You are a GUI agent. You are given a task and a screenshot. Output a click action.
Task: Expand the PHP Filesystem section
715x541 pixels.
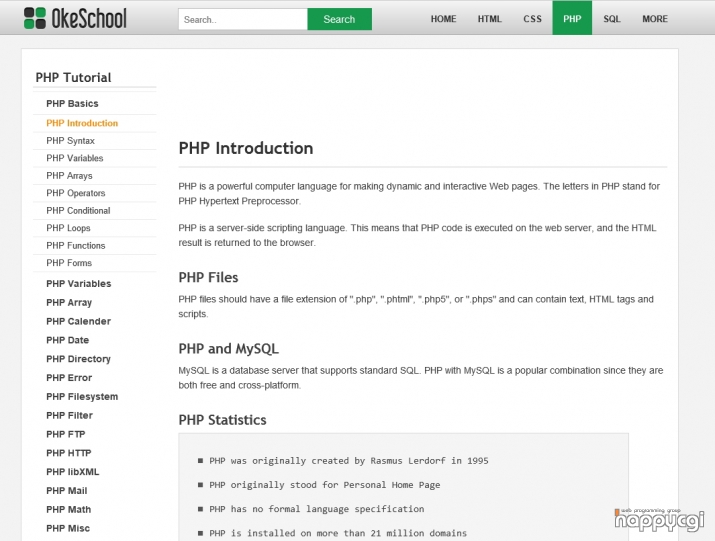pos(82,396)
